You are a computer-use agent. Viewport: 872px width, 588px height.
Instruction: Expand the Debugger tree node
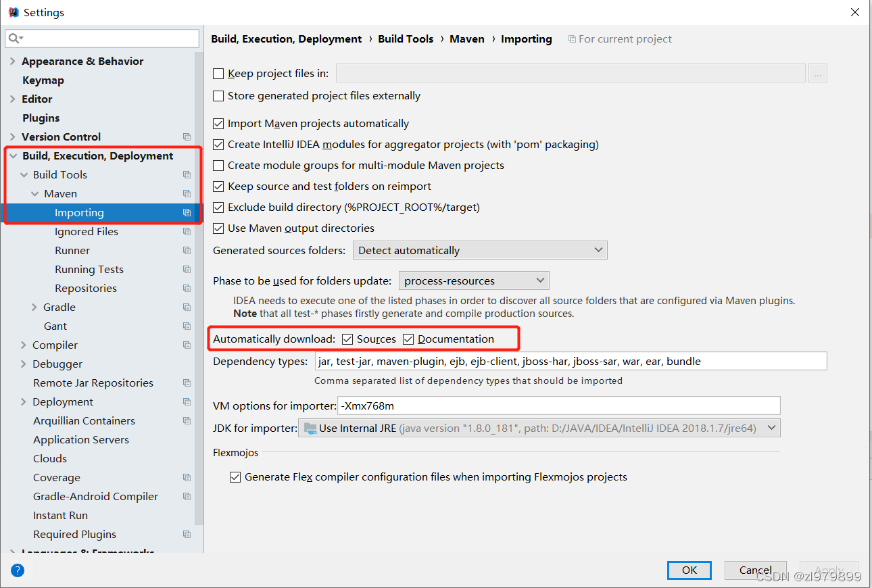tap(24, 364)
